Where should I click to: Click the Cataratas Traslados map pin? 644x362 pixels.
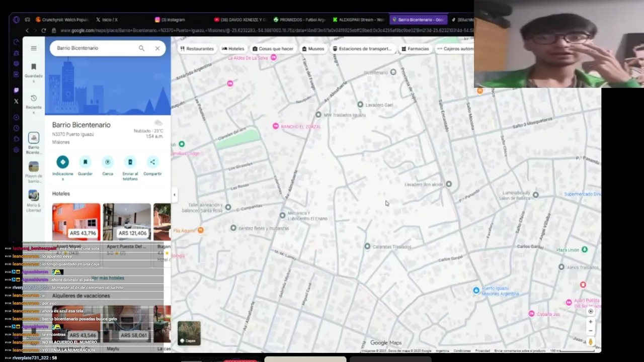(x=367, y=246)
